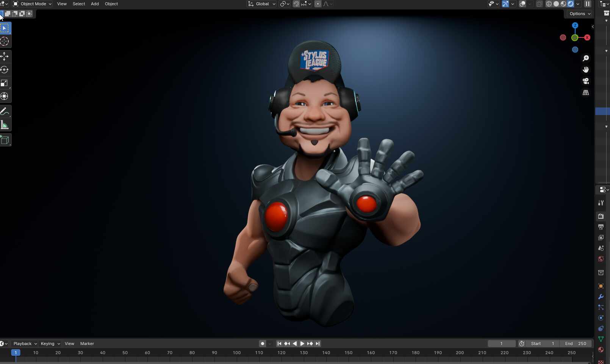Select the Measure ruler tool
The width and height of the screenshot is (610, 364).
coord(5,125)
